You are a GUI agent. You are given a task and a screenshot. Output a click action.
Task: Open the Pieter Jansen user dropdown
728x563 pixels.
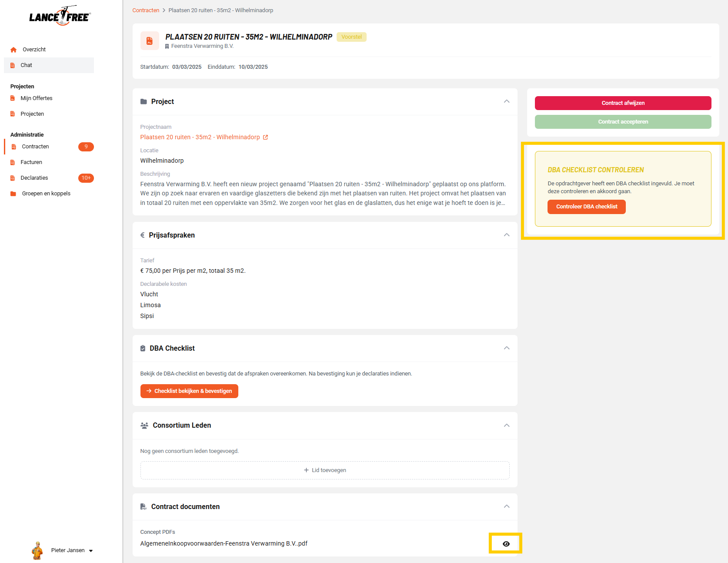tap(72, 550)
